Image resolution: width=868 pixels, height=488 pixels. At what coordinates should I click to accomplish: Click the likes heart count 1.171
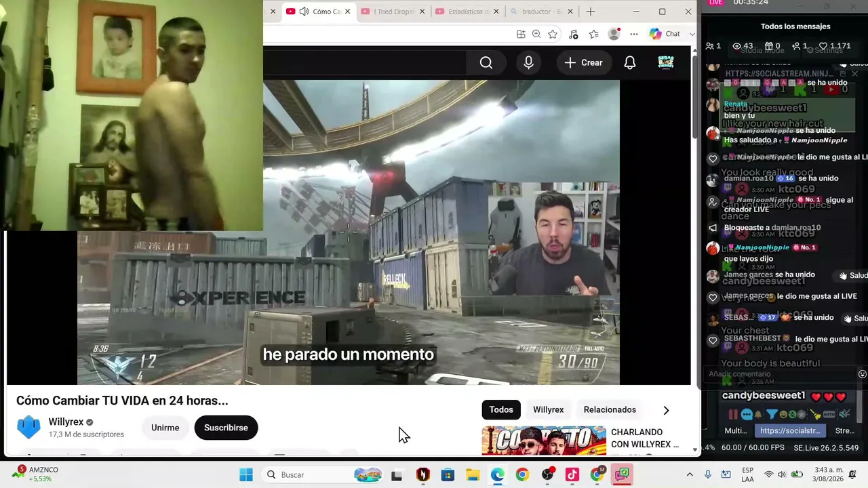pos(835,46)
